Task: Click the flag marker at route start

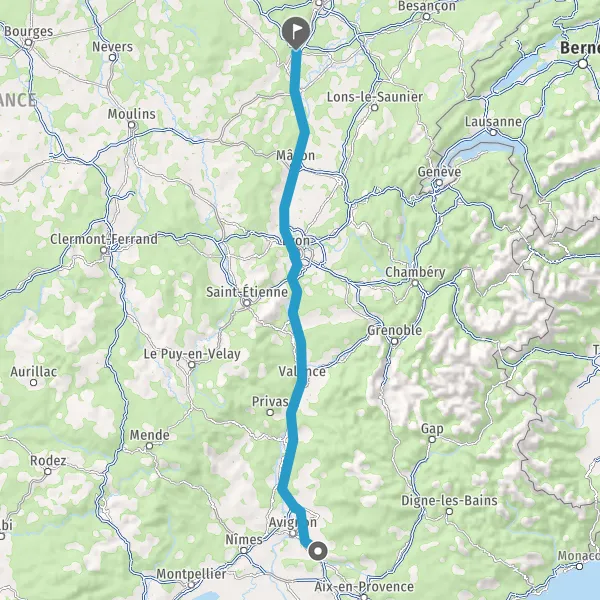Action: tap(296, 32)
